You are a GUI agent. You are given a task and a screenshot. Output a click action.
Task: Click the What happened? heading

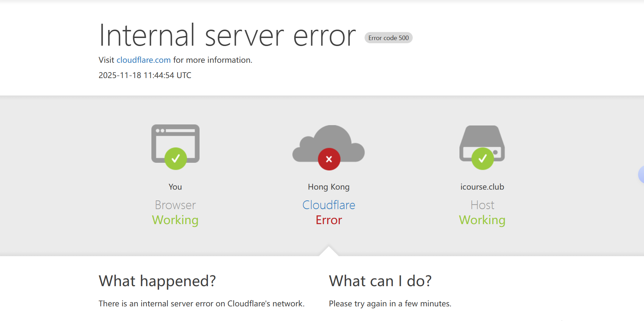tap(157, 281)
